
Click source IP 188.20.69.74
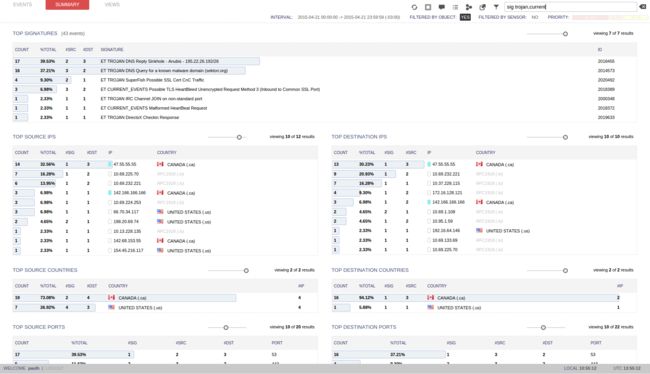click(x=126, y=222)
